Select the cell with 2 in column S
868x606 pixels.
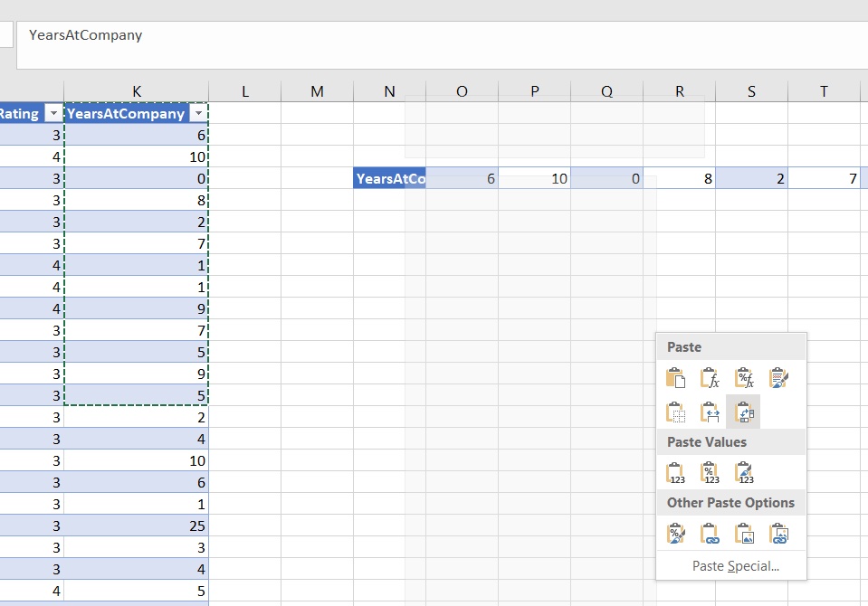pyautogui.click(x=752, y=178)
